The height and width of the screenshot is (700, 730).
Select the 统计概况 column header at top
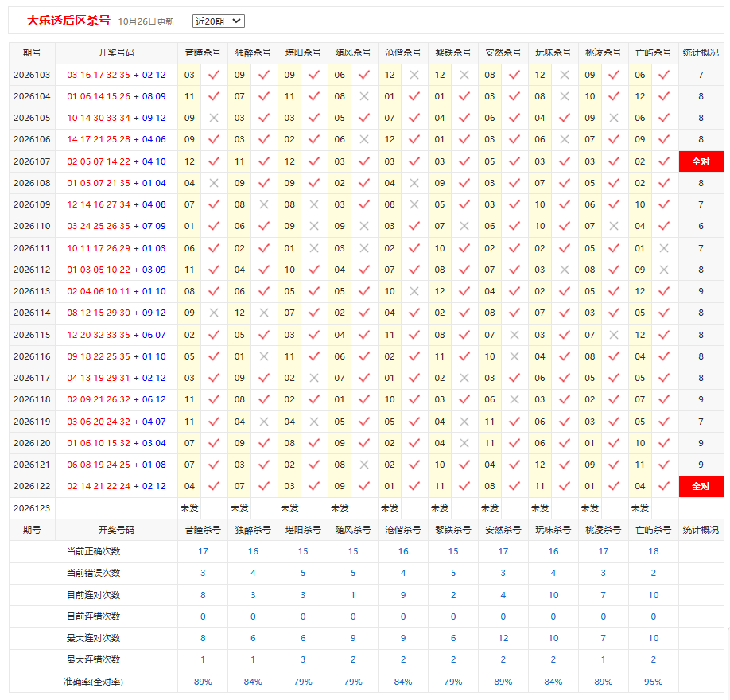(x=701, y=52)
